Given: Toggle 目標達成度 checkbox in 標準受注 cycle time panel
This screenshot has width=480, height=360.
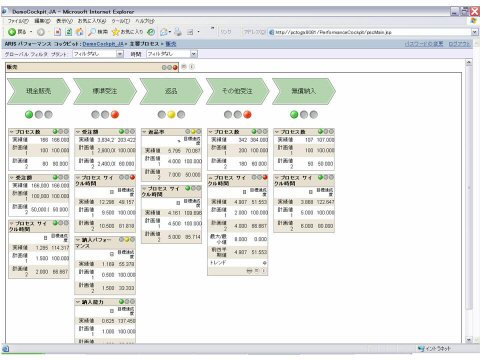Looking at the screenshot, I should (x=112, y=192).
